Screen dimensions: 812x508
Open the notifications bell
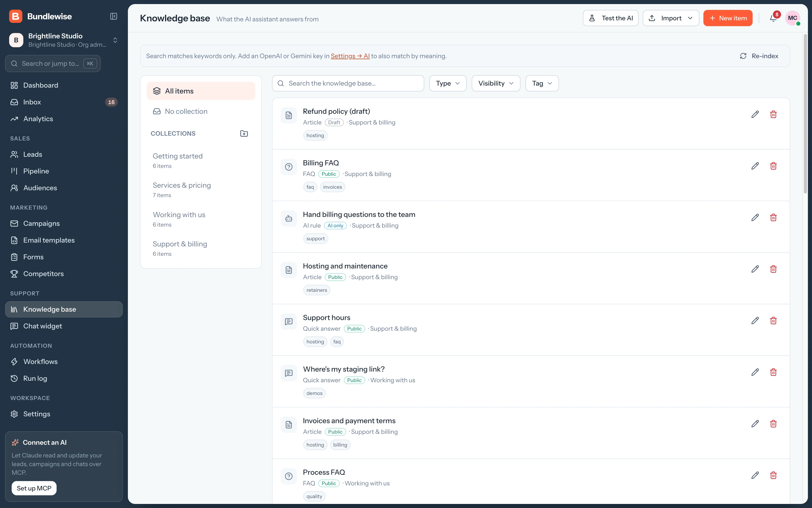[773, 18]
